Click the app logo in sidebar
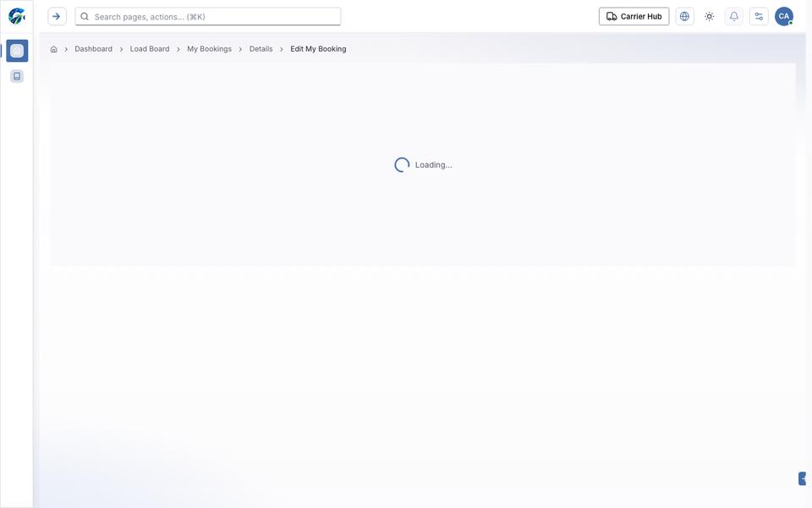Image resolution: width=812 pixels, height=508 pixels. point(17,16)
